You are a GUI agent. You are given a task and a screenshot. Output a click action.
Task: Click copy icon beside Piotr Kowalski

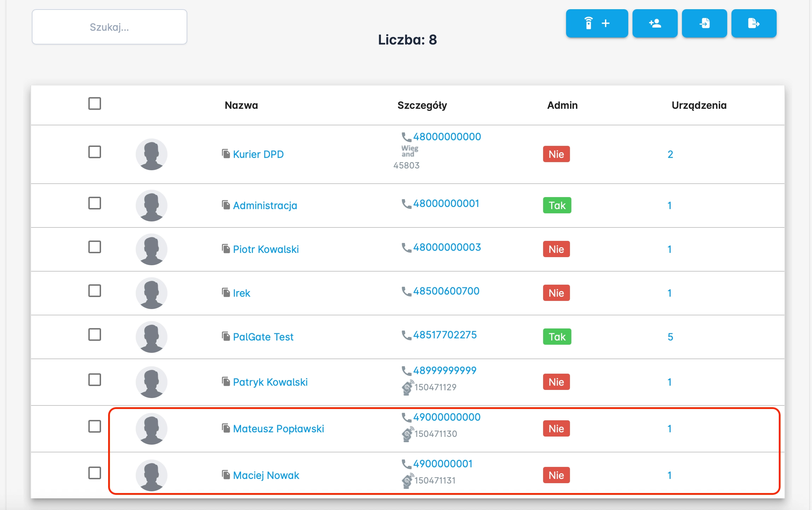226,249
